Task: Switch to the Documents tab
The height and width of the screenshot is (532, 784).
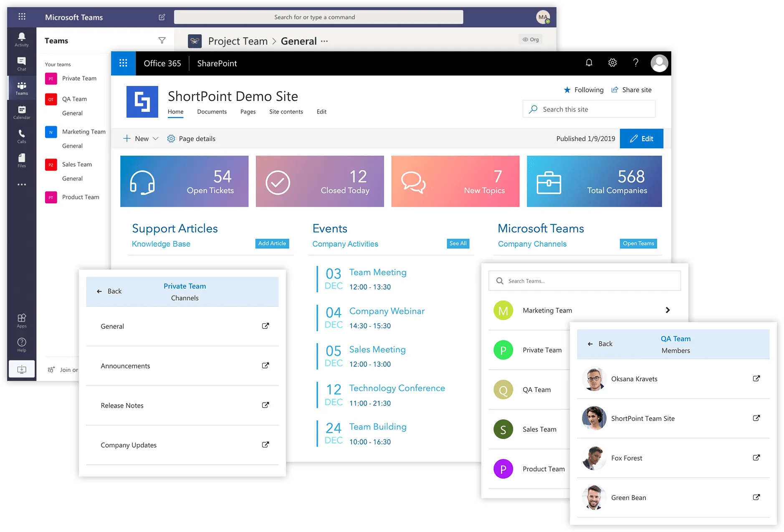Action: 212,111
